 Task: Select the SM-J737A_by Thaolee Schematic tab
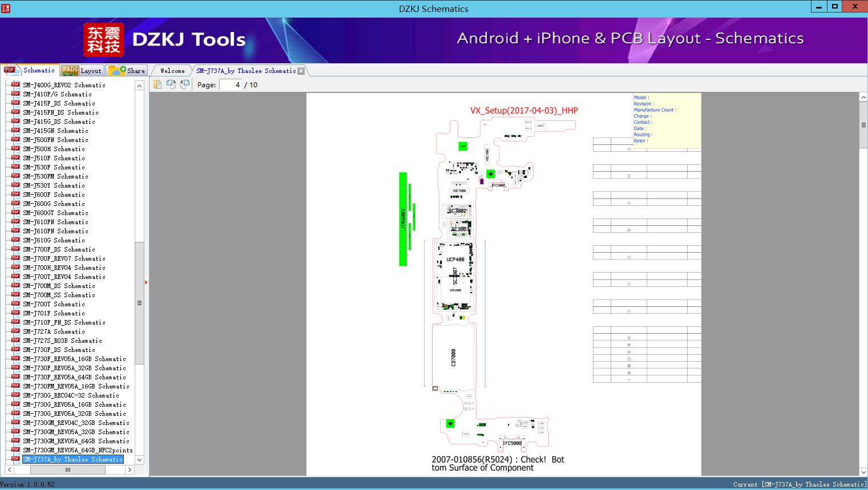[x=246, y=71]
